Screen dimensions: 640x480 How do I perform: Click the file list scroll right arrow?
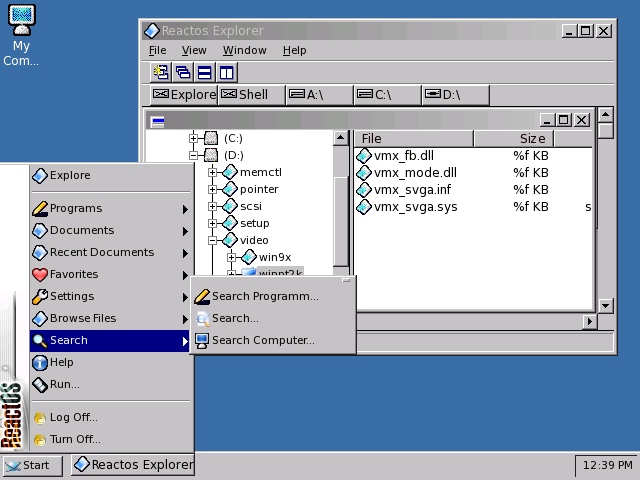[x=589, y=322]
